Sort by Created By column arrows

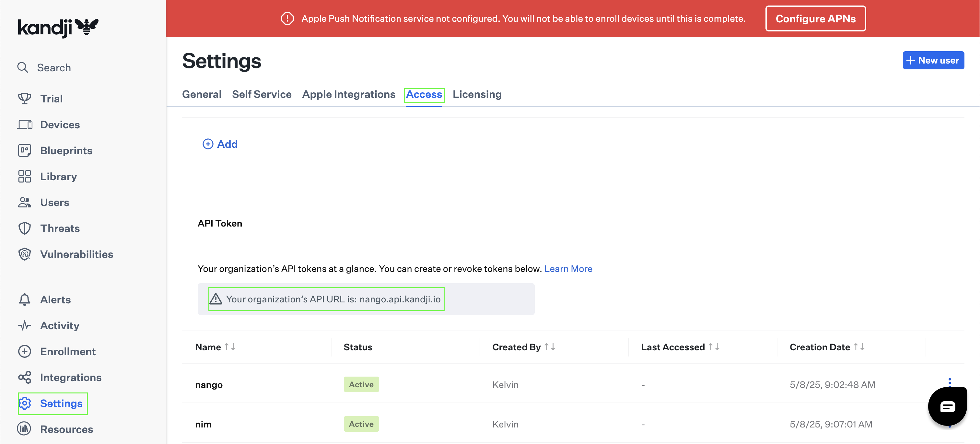pos(550,346)
